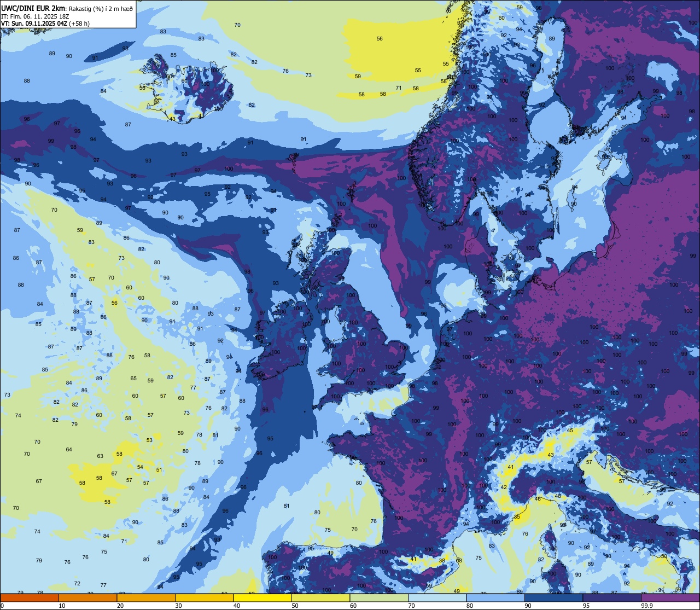Image resolution: width=700 pixels, height=610 pixels.
Task: Choose the amber legend swatch between 30 and 40
Action: (x=204, y=597)
